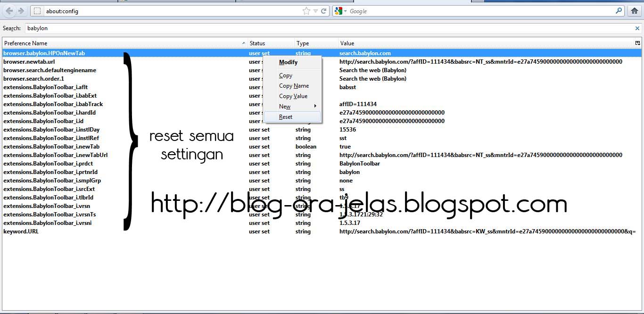This screenshot has height=314, width=644.
Task: Open the New submenu in context menu
Action: [x=292, y=107]
